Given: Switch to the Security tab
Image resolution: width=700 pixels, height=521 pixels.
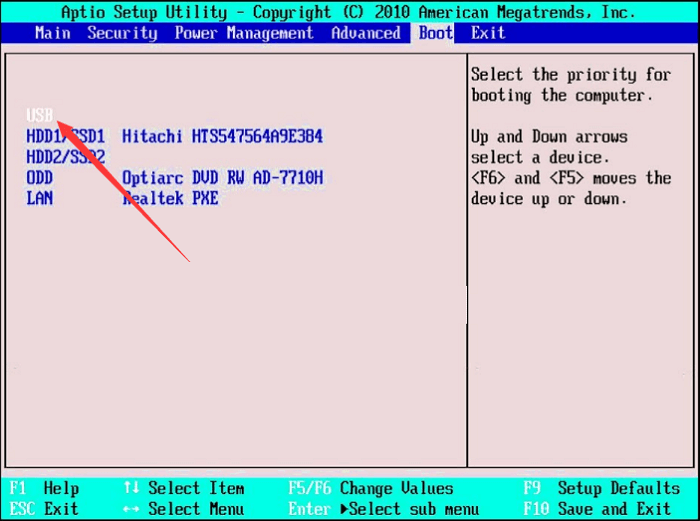Looking at the screenshot, I should coord(122,33).
